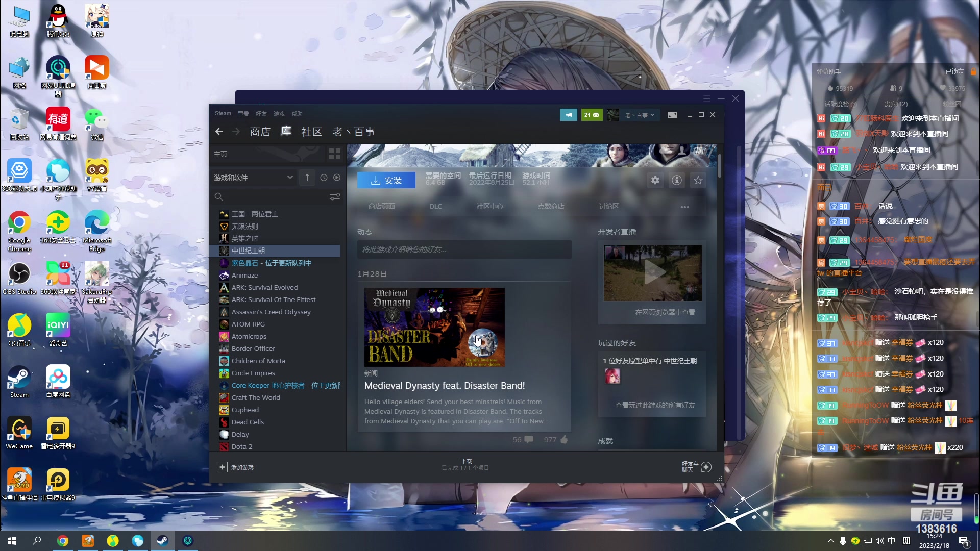Click the game info icon
980x551 pixels.
(677, 180)
